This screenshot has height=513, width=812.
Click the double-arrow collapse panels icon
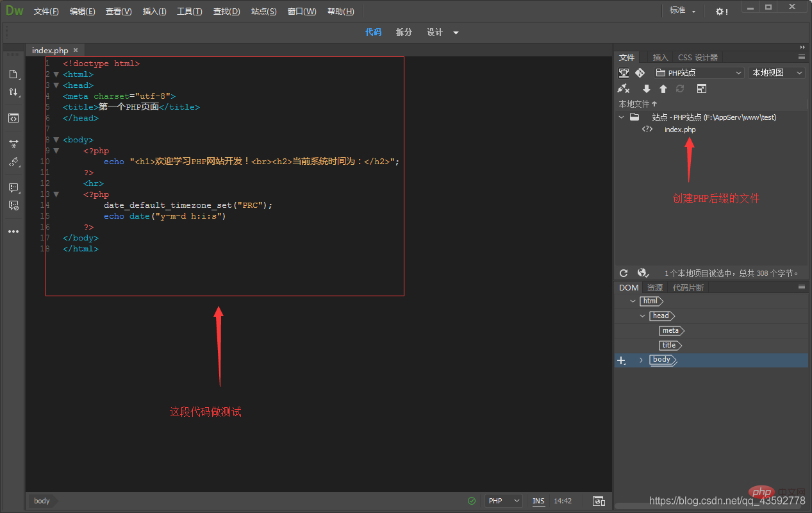802,47
